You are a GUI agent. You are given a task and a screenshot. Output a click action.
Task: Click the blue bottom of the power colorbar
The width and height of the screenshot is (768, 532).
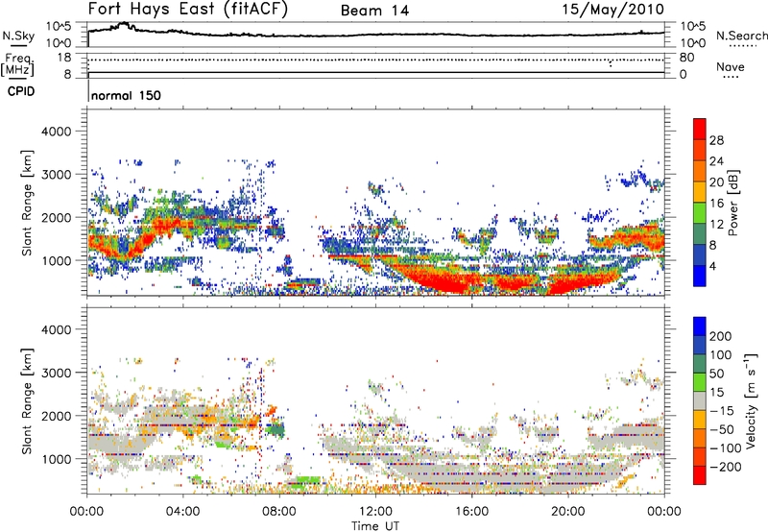[x=700, y=276]
